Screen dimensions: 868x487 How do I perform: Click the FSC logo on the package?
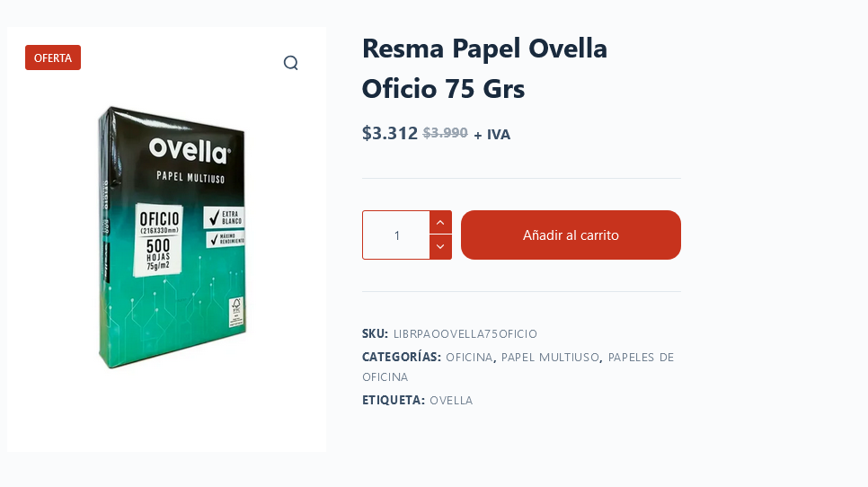coord(236,313)
